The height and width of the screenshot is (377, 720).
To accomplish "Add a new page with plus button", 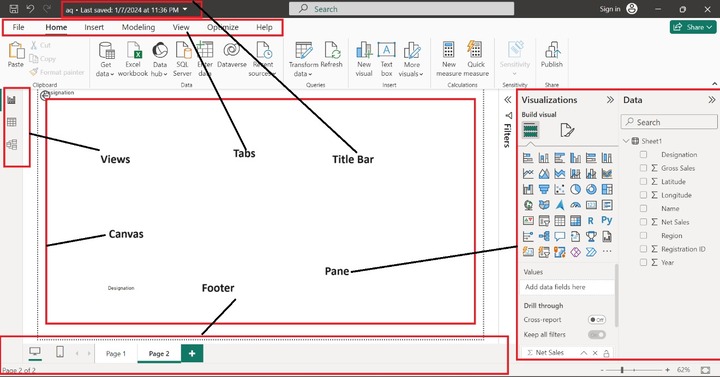I will tap(192, 353).
